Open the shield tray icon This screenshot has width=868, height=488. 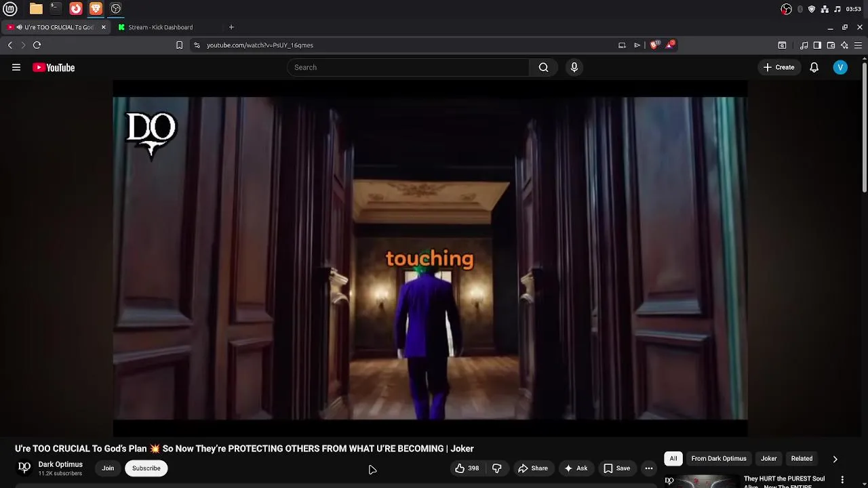tap(812, 9)
